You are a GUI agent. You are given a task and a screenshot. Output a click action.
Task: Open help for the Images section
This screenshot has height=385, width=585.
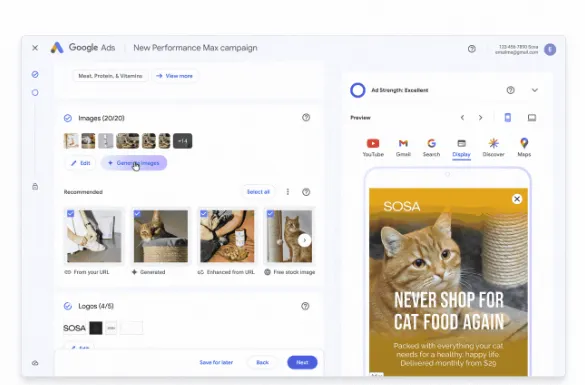(x=306, y=118)
